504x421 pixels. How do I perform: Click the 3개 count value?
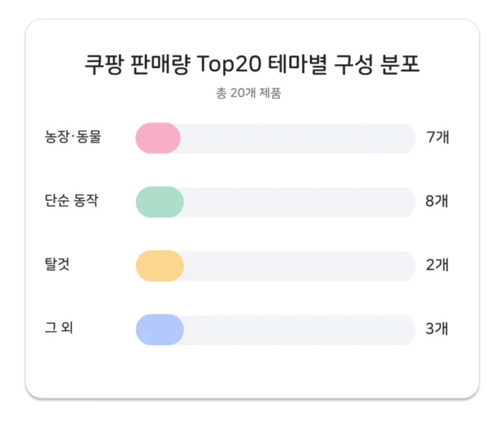[437, 329]
